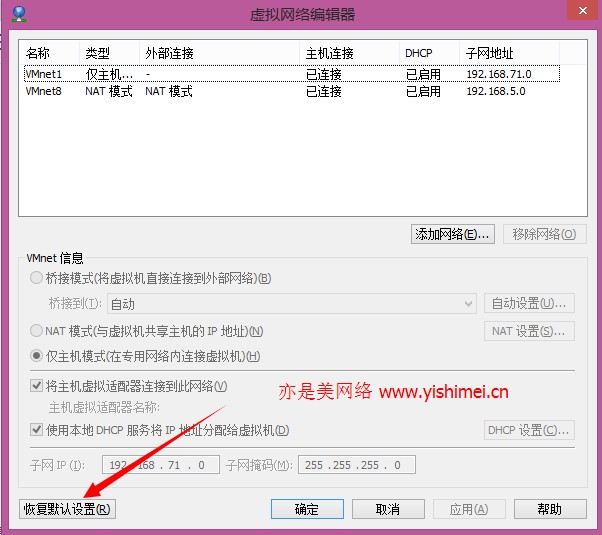The height and width of the screenshot is (535, 602).
Task: Close the 虚拟网络编辑器 dialog
Action: pyautogui.click(x=582, y=10)
